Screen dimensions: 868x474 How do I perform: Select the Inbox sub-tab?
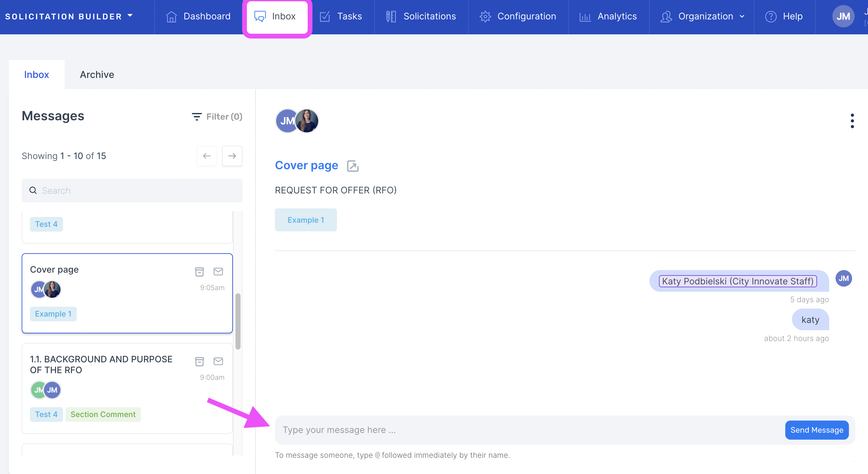tap(36, 74)
